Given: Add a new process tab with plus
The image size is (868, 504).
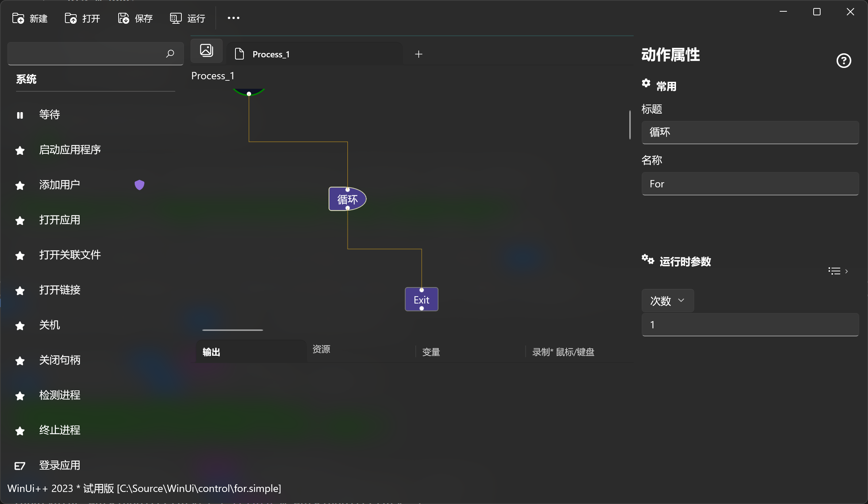Looking at the screenshot, I should 419,54.
